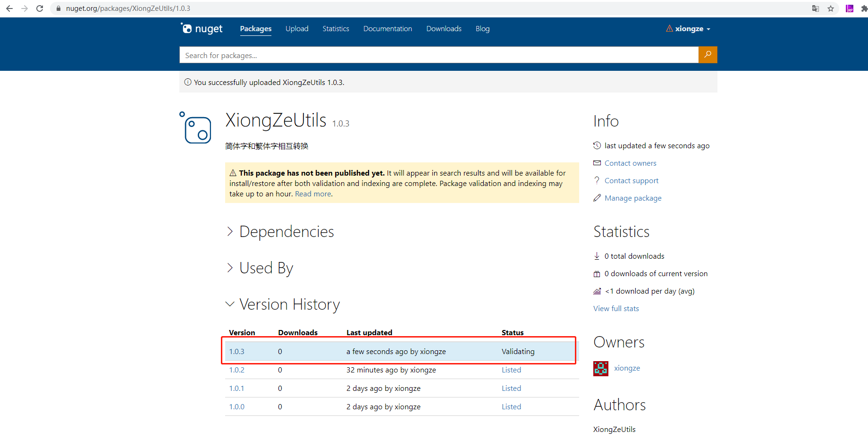Click the info icon in upload success message
This screenshot has width=868, height=448.
(188, 82)
